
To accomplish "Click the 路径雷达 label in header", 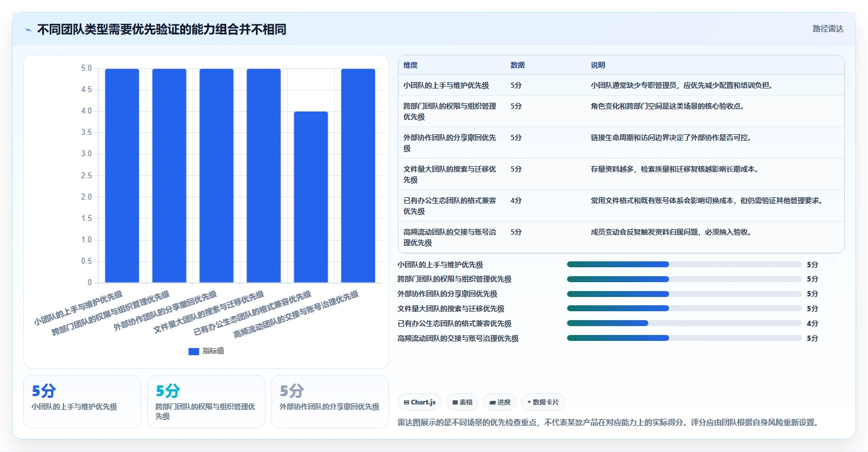I will [x=828, y=29].
